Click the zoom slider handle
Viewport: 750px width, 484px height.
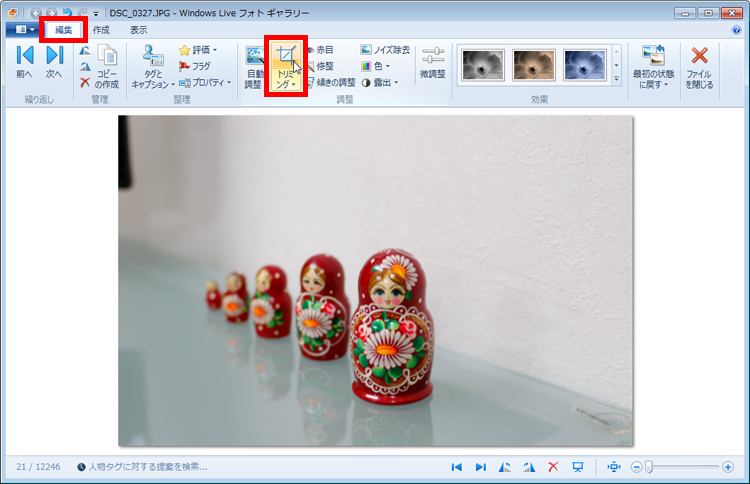(649, 467)
